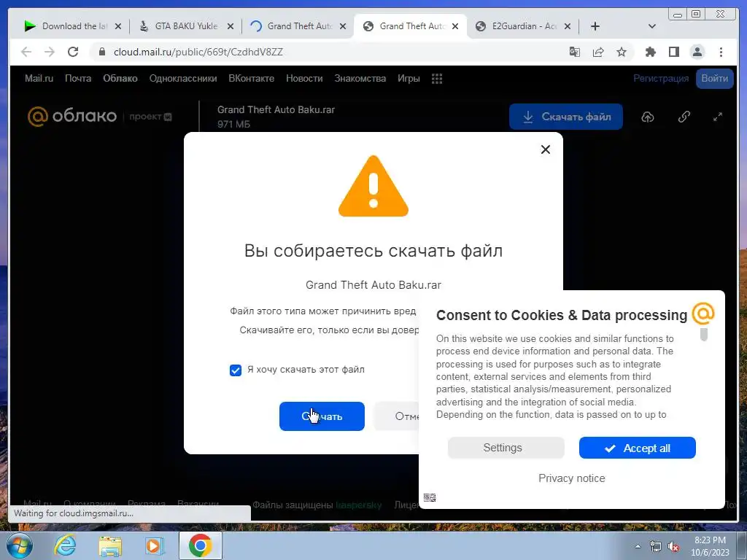747x560 pixels.
Task: Click the Войти button
Action: pyautogui.click(x=715, y=79)
